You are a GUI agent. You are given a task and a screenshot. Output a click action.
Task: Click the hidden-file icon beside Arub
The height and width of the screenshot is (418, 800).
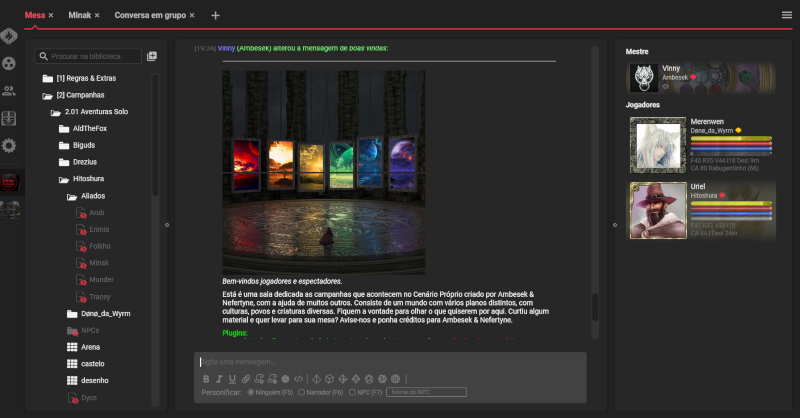click(81, 213)
